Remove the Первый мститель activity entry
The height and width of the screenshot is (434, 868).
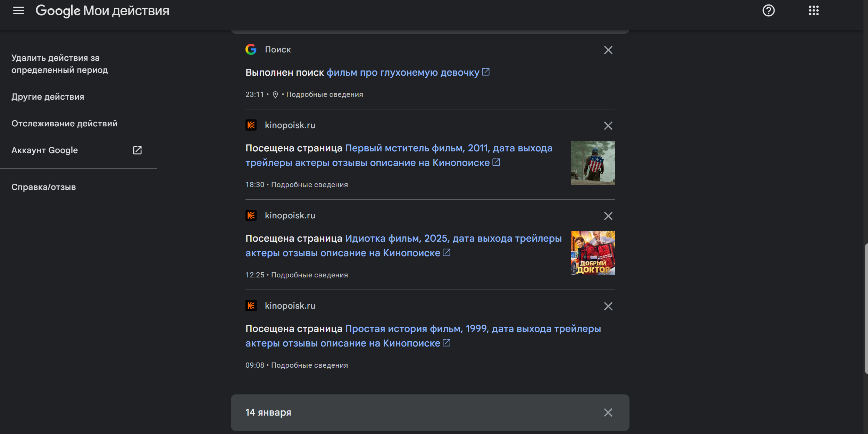(608, 126)
